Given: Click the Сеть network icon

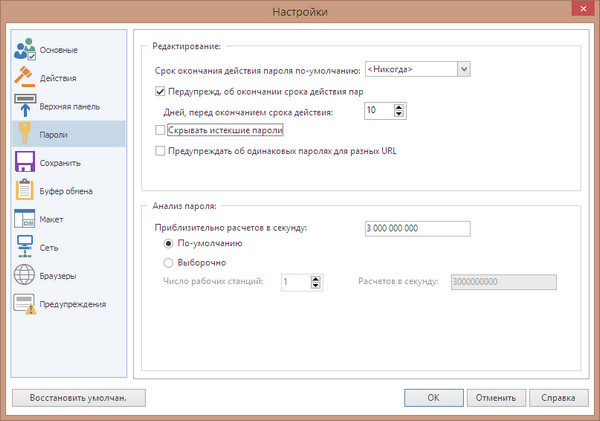Looking at the screenshot, I should [x=26, y=246].
